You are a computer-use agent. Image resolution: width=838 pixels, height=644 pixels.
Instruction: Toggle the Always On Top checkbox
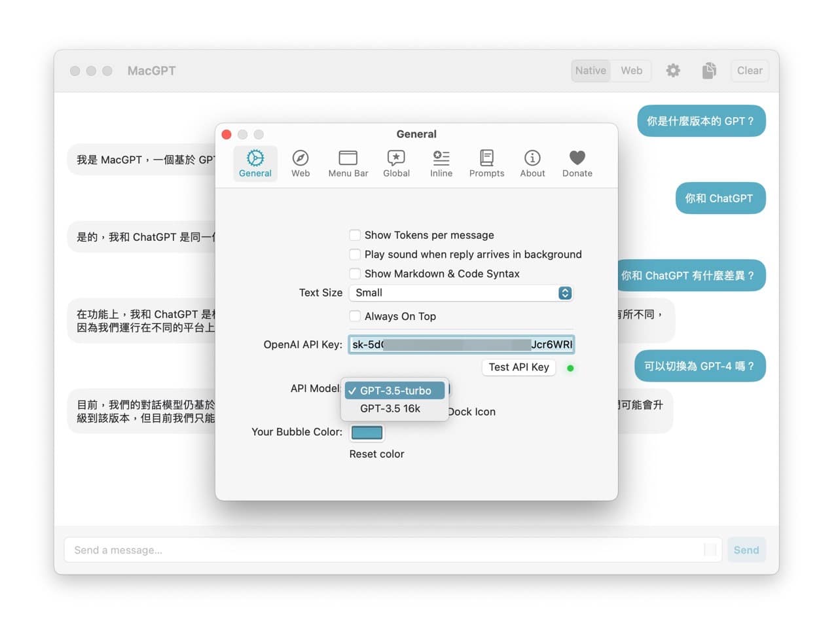pyautogui.click(x=355, y=316)
